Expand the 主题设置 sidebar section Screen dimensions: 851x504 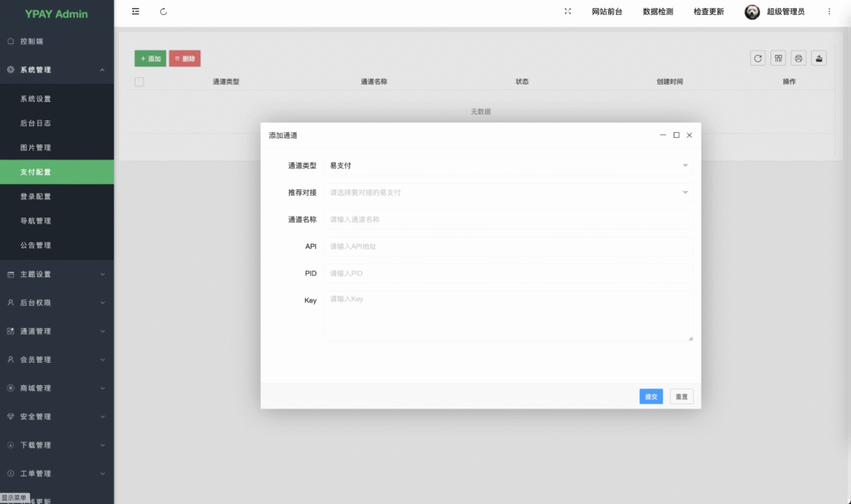point(57,274)
